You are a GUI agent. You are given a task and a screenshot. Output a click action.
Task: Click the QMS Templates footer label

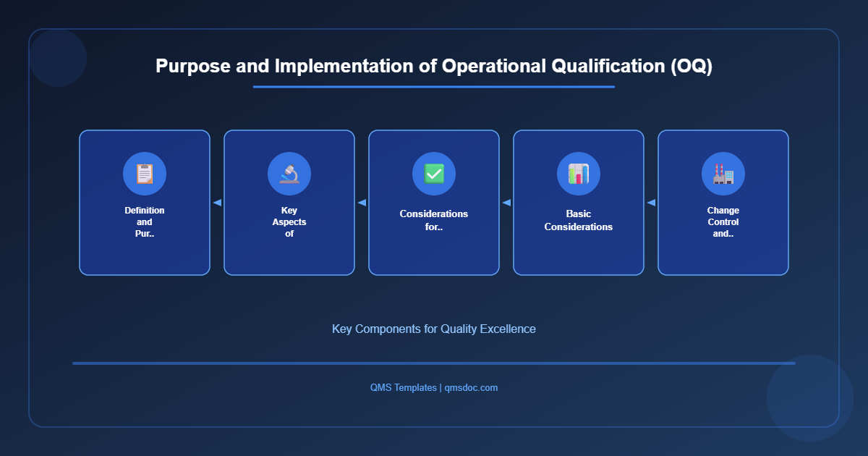pos(403,387)
